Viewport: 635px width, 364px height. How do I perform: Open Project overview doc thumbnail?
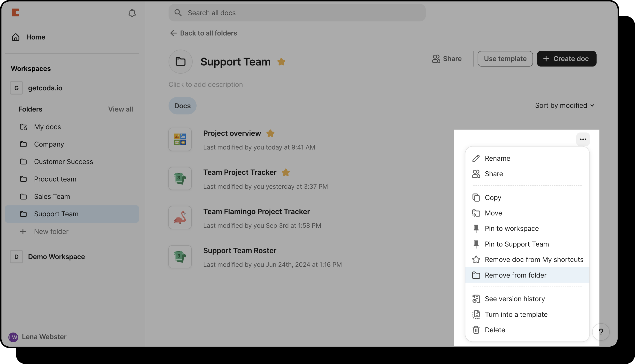(180, 139)
